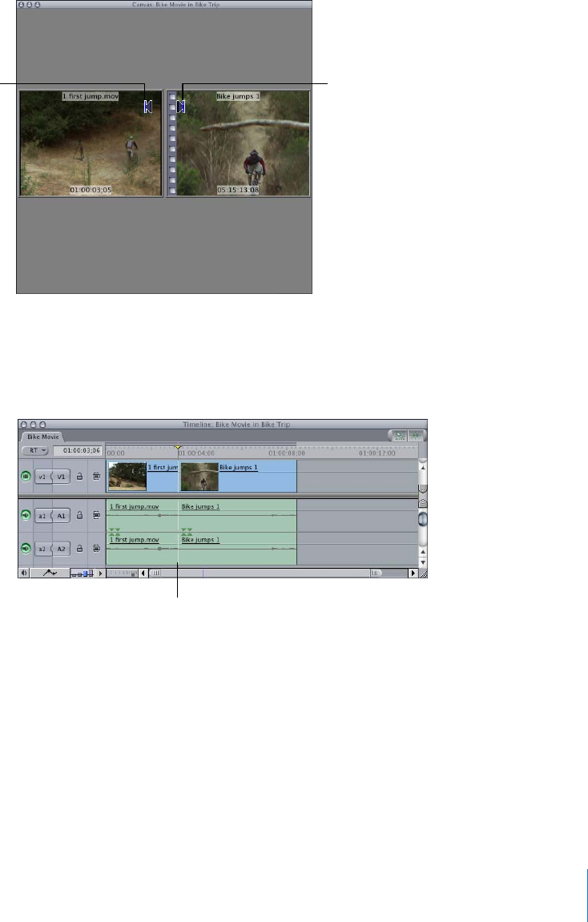Lock the A1 audio track

click(80, 516)
